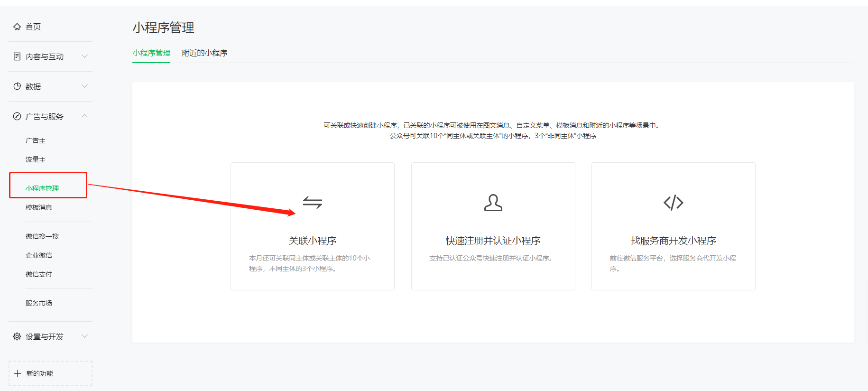Click the document icon beside 内容与互动
868x391 pixels.
pyautogui.click(x=17, y=56)
